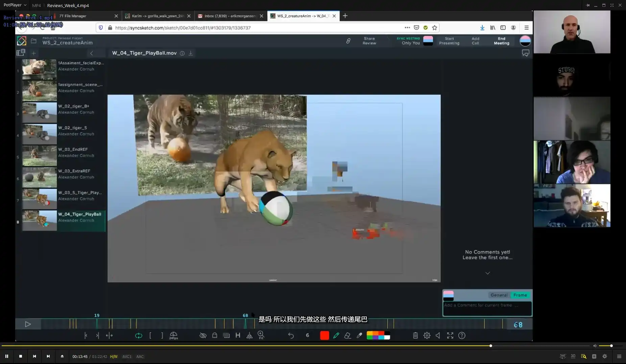Delete annotations with the trash icon
The width and height of the screenshot is (626, 364).
pyautogui.click(x=415, y=335)
